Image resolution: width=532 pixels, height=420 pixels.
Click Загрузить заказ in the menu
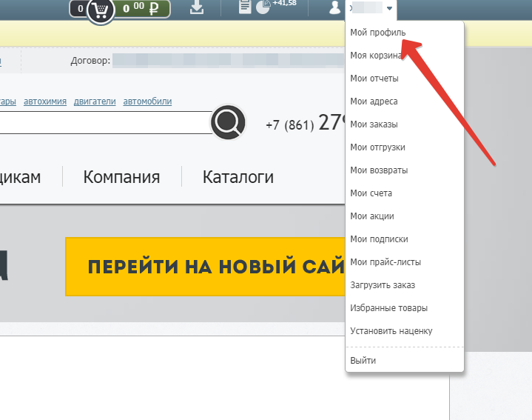pyautogui.click(x=383, y=285)
